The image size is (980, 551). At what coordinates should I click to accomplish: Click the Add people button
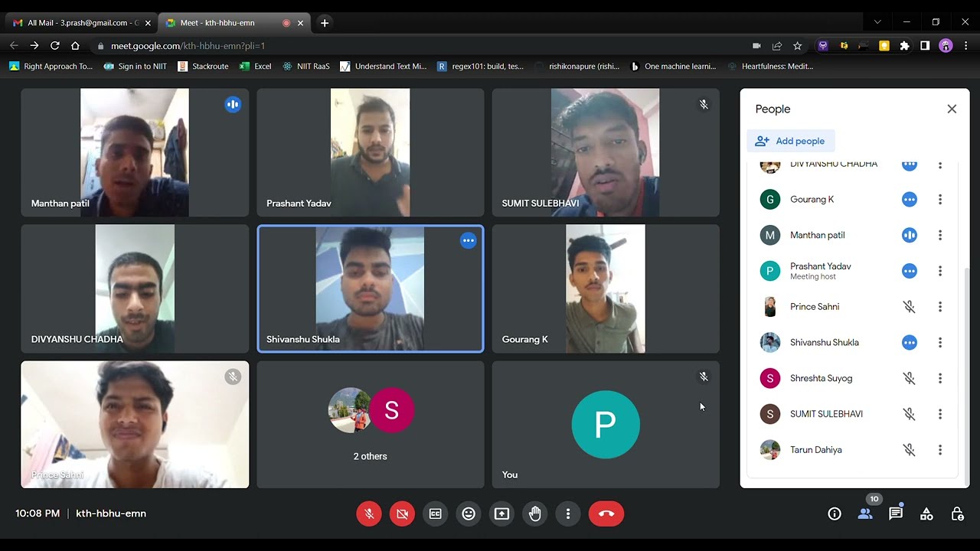pos(791,141)
